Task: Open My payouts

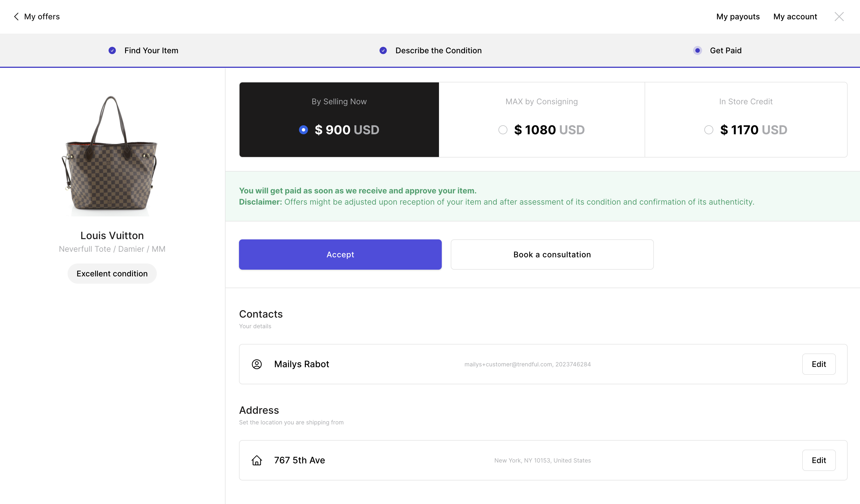Action: (x=738, y=17)
